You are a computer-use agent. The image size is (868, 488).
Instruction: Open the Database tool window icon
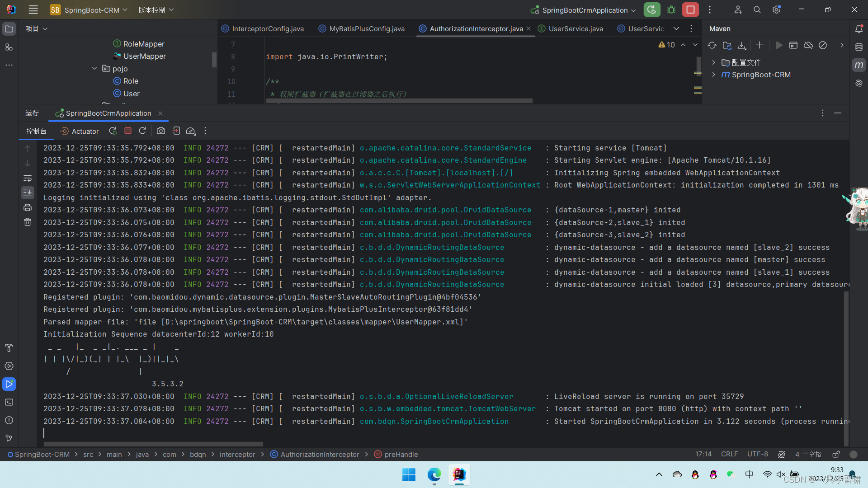point(859,47)
